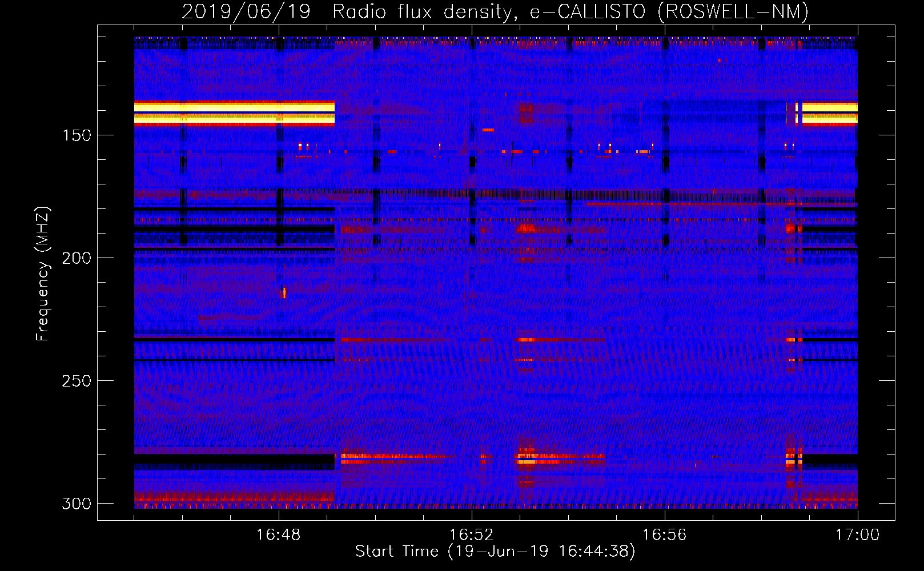Click the 16:52 time tick label
The height and width of the screenshot is (571, 924).
coord(471,535)
